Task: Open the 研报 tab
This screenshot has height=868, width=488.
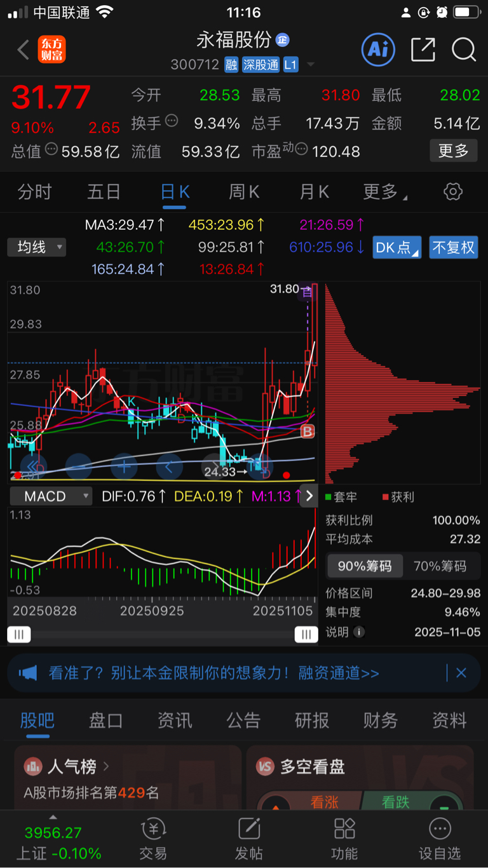Action: 312,721
